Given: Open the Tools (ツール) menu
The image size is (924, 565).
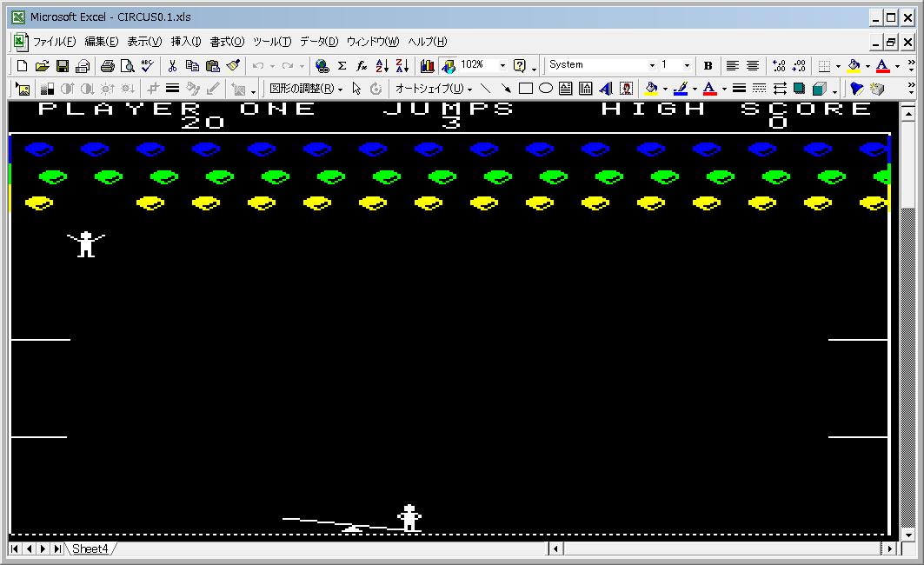Looking at the screenshot, I should 272,41.
